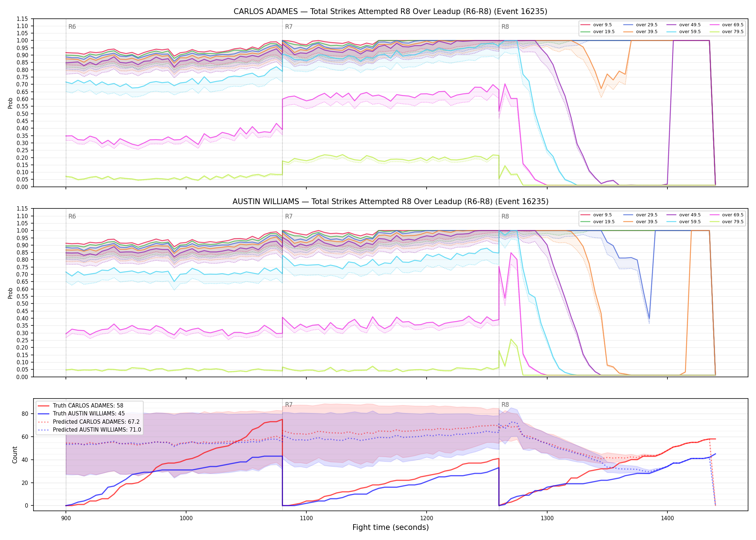Click the 1.15 tick in Carlos Adames chart
Image resolution: width=756 pixels, height=540 pixels.
[22, 19]
